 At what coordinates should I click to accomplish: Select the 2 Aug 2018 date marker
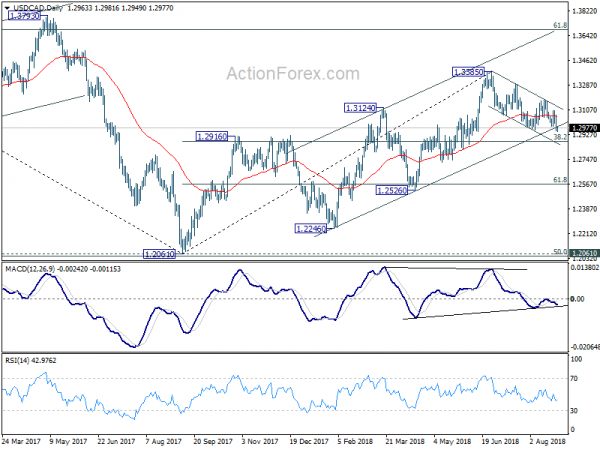click(x=548, y=441)
